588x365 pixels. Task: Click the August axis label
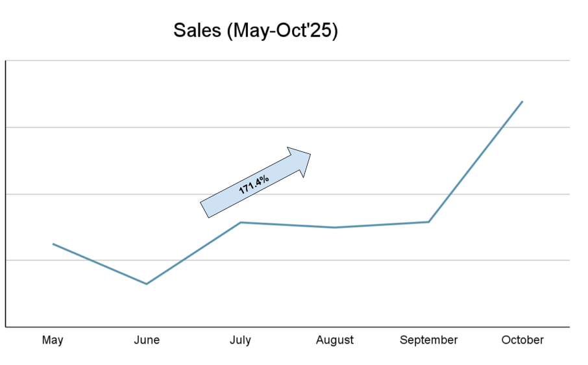(335, 340)
